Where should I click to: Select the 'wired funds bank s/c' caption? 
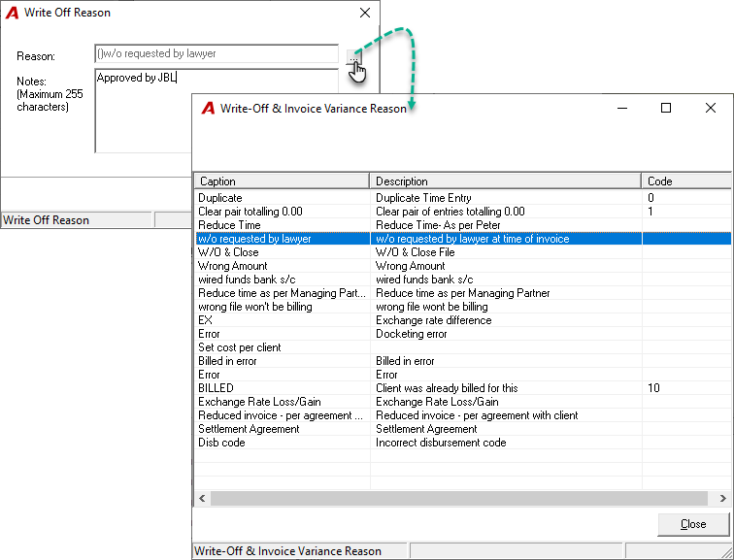pos(247,280)
